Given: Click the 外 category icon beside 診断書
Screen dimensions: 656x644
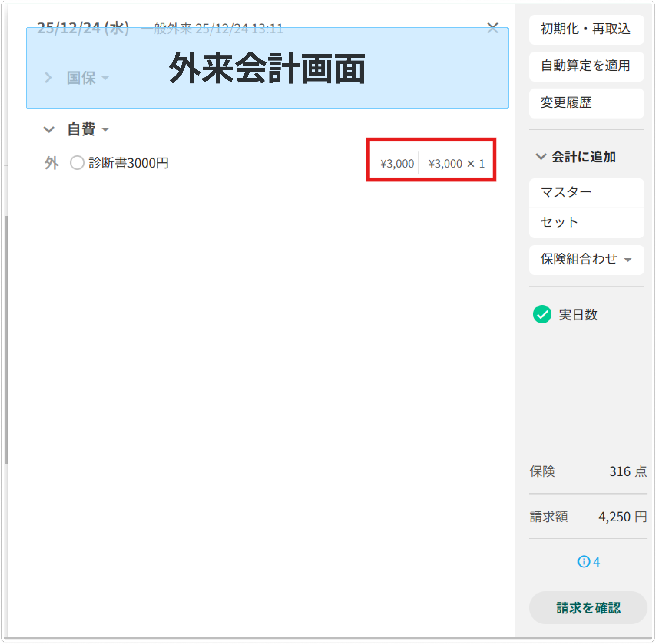Looking at the screenshot, I should (52, 163).
